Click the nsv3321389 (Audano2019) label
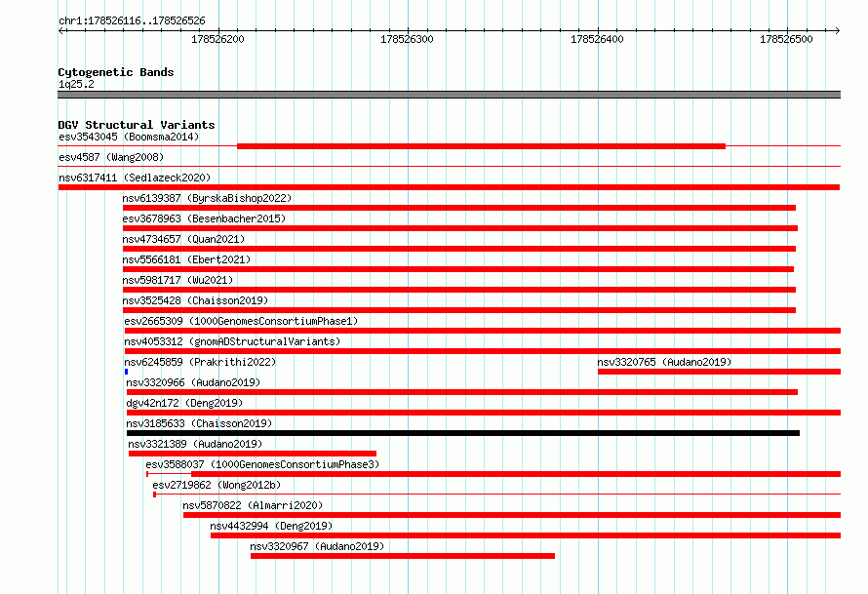Screen dimensions: 868x594 click(x=195, y=444)
